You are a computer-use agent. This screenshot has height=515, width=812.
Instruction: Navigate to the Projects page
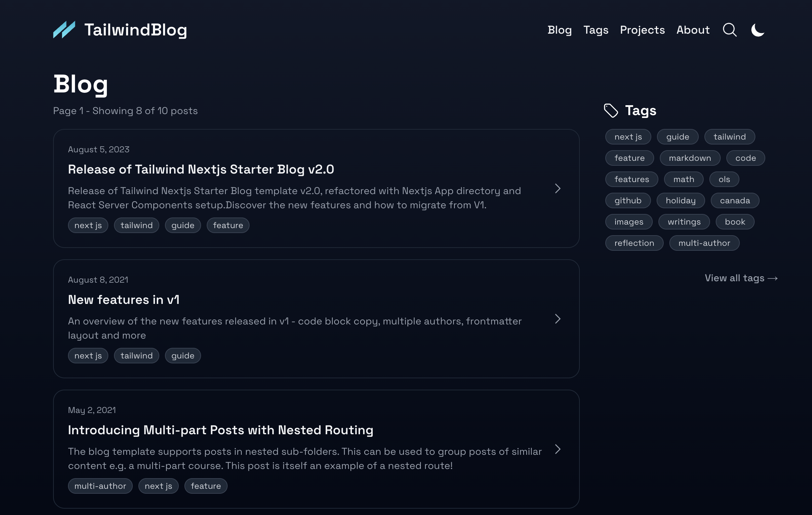(642, 30)
